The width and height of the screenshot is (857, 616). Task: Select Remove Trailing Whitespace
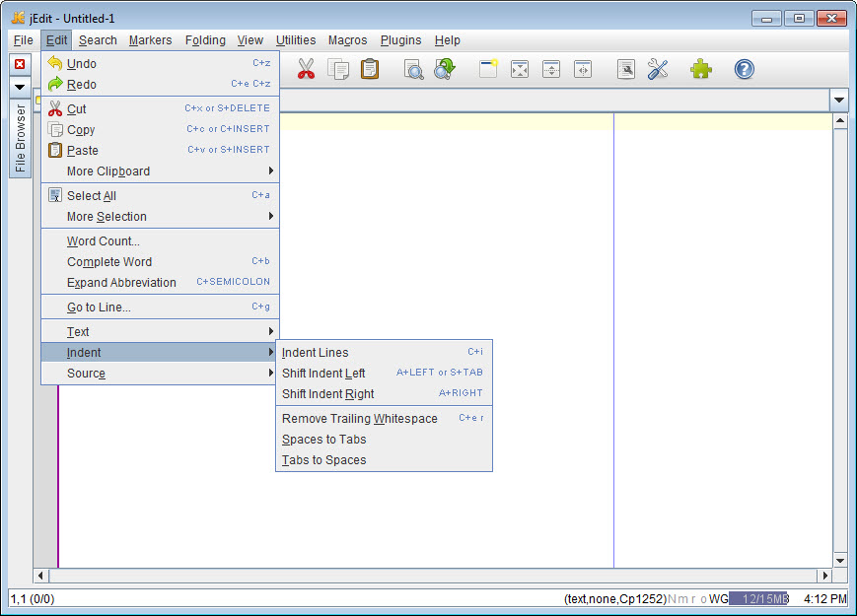tap(384, 419)
